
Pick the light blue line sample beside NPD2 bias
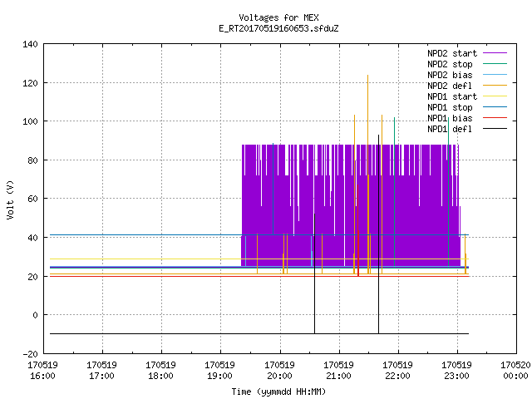click(495, 75)
